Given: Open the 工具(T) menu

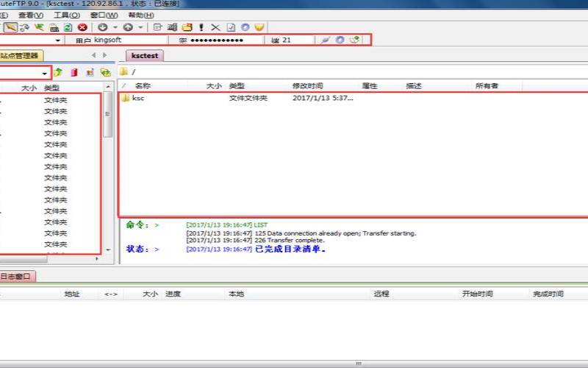Looking at the screenshot, I should point(67,15).
